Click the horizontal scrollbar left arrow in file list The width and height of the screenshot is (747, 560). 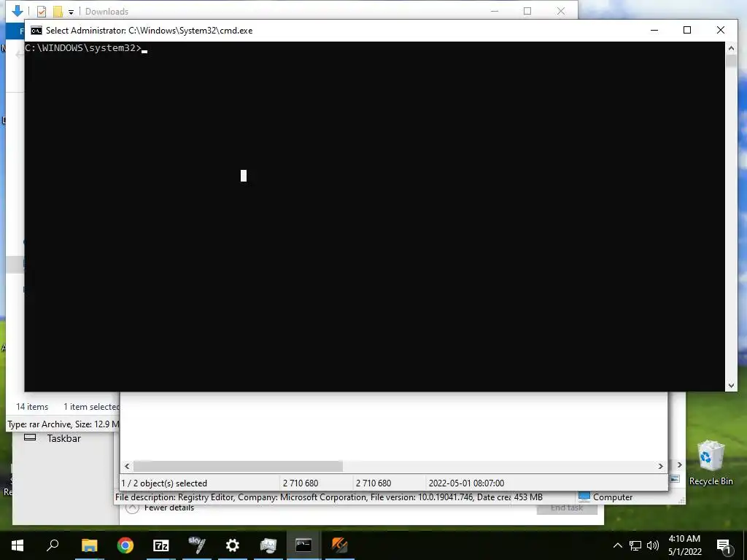click(127, 466)
